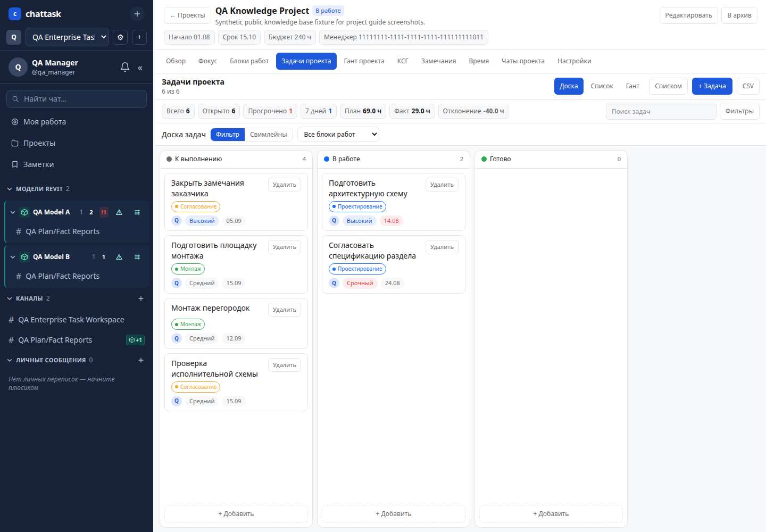Switch board to Свимлейны mode

pyautogui.click(x=269, y=135)
